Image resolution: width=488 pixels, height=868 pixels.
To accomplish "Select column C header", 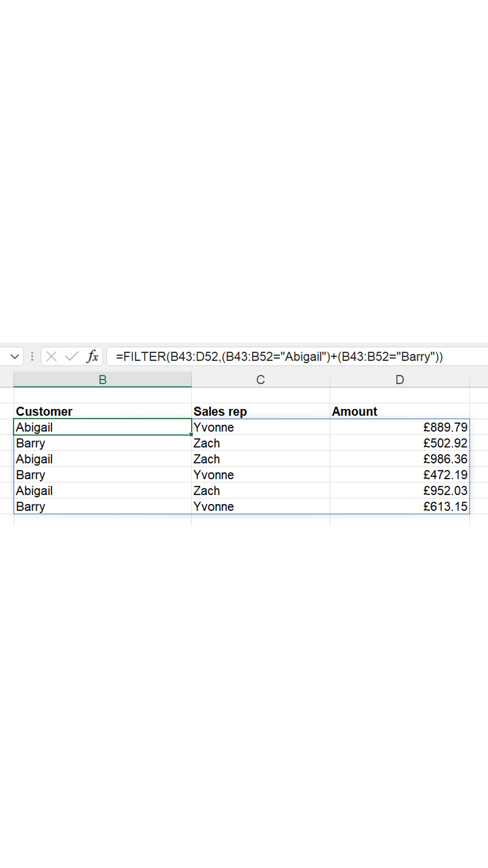I will pyautogui.click(x=260, y=380).
